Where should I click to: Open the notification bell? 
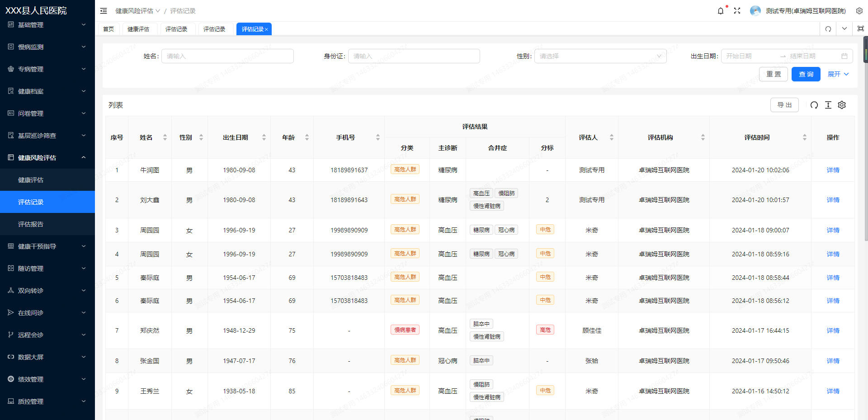tap(721, 11)
